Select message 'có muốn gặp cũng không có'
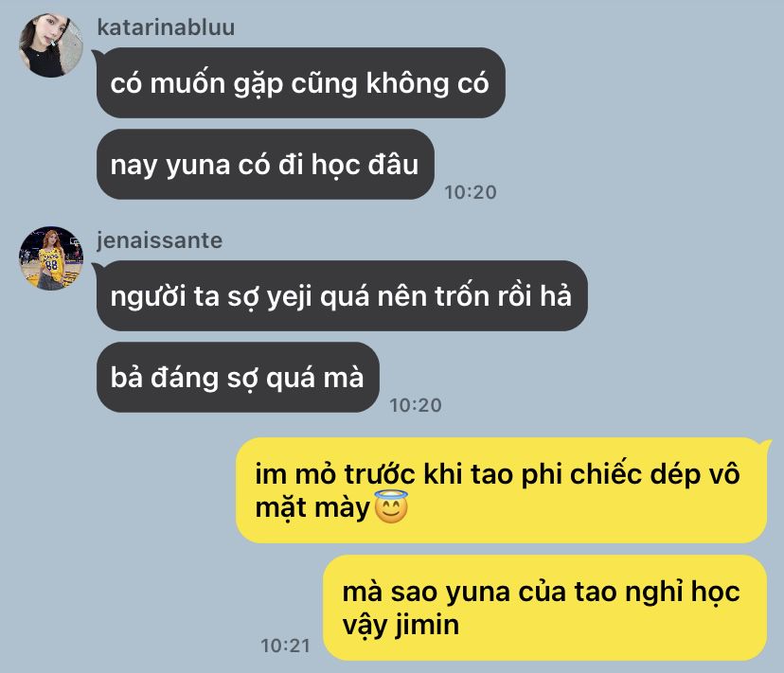 click(300, 83)
